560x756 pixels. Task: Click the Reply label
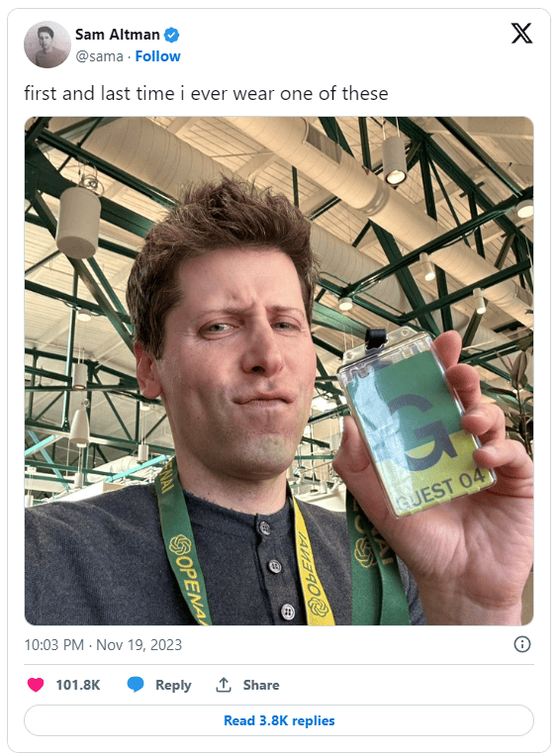pos(173,685)
